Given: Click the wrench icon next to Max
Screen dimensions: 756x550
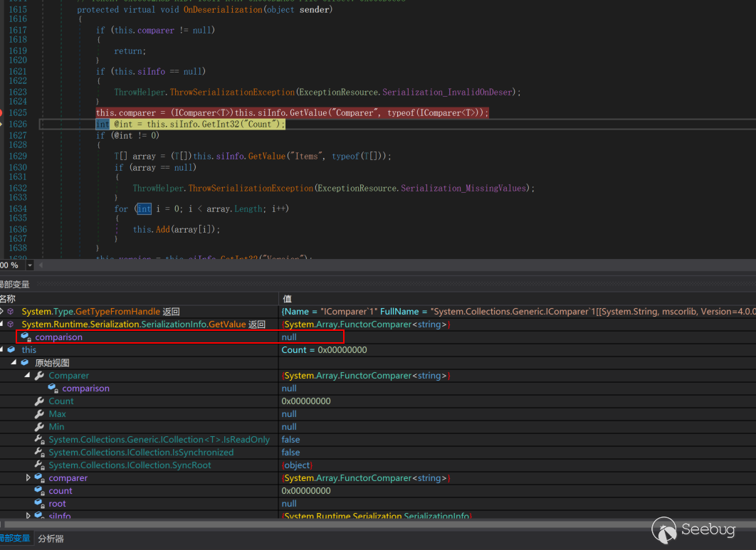Looking at the screenshot, I should tap(40, 414).
